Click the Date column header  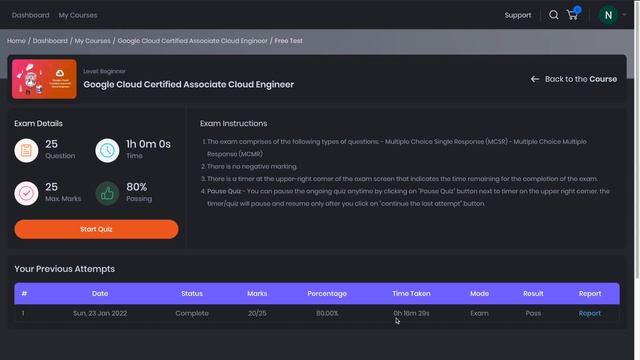pos(100,293)
